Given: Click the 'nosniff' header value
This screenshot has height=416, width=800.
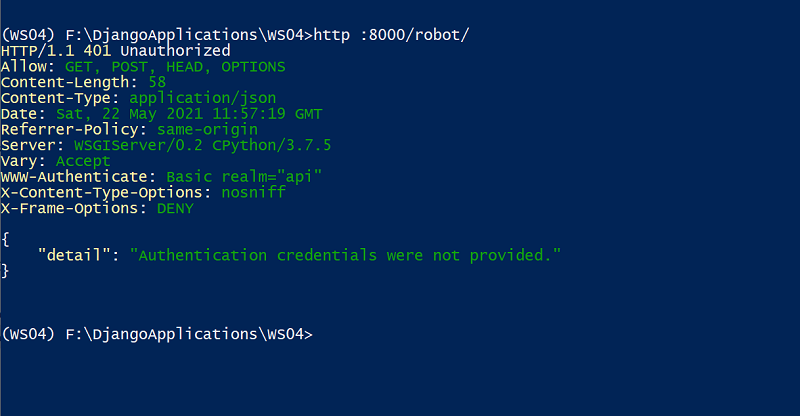Looking at the screenshot, I should click(x=253, y=192).
